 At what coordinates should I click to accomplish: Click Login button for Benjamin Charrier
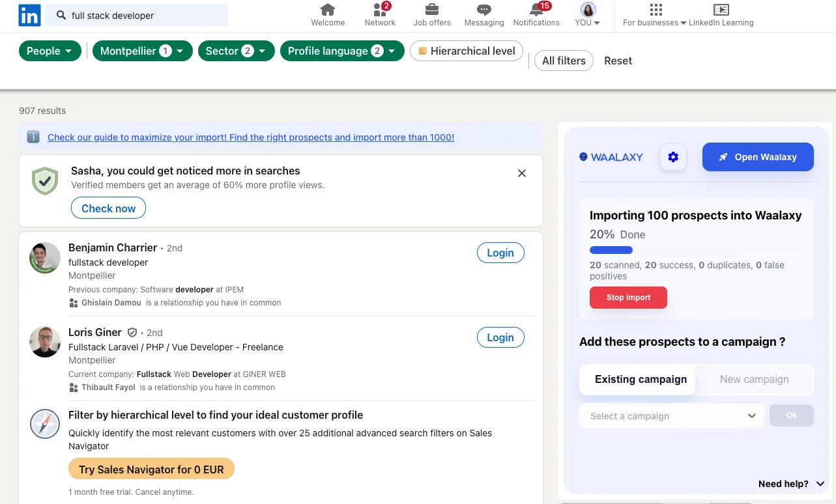(x=500, y=253)
